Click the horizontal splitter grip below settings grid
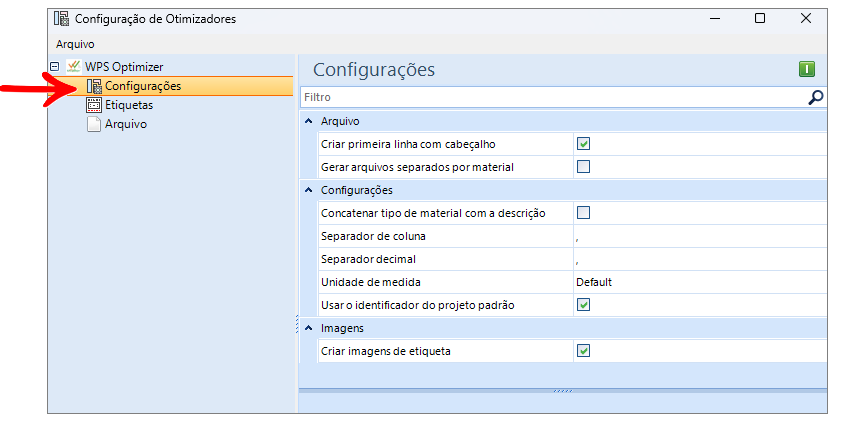Screen dimensions: 841x427 (x=563, y=391)
